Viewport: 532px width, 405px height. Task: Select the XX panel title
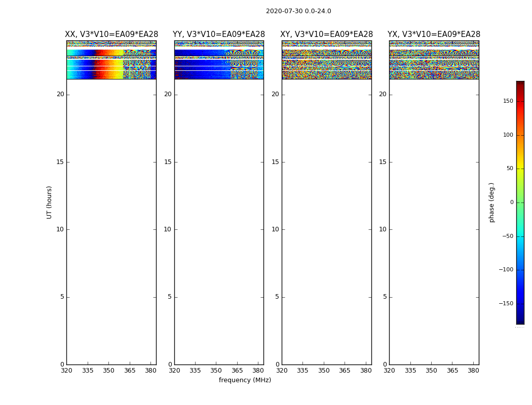point(111,34)
